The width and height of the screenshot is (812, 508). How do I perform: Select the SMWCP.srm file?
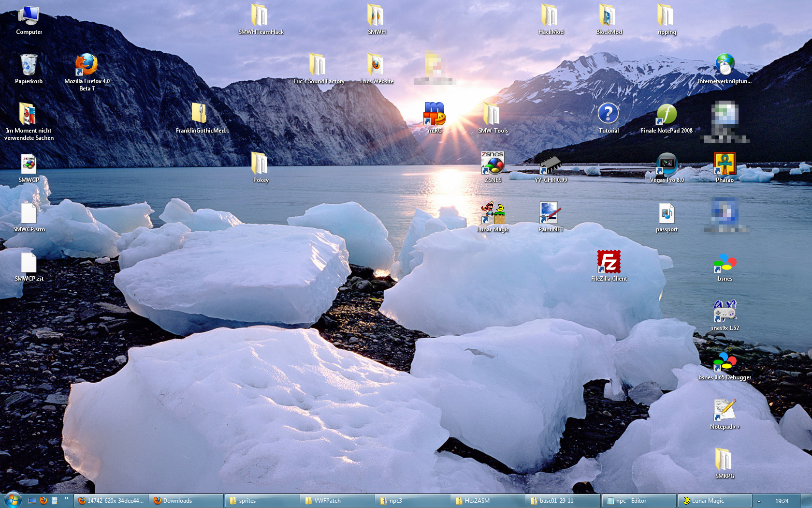tap(29, 217)
